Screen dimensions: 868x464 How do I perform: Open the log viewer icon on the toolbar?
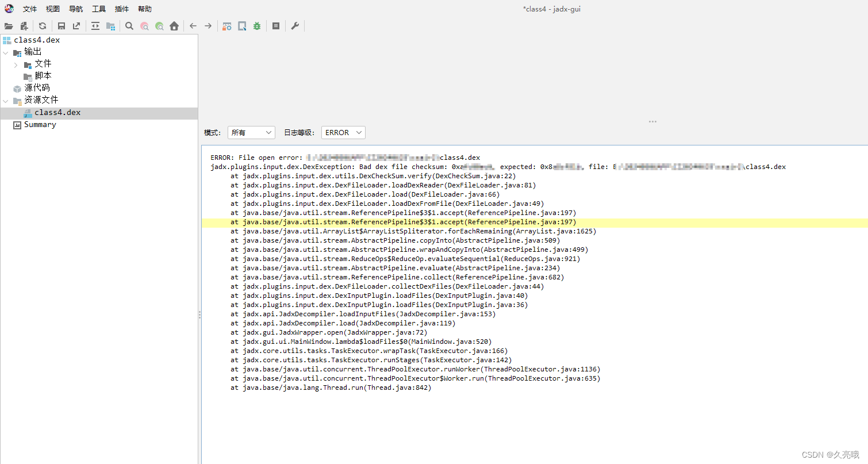coord(275,25)
